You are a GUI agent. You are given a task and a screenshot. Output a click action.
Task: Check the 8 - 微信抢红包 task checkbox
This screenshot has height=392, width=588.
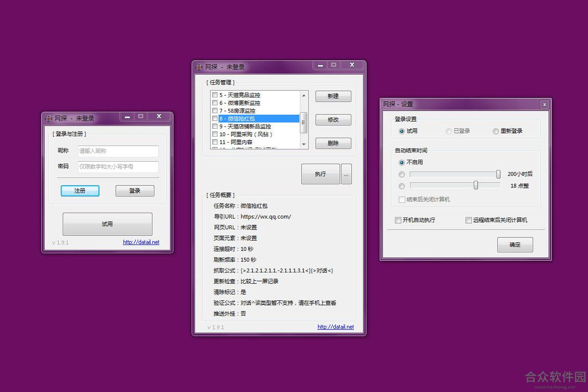click(215, 119)
